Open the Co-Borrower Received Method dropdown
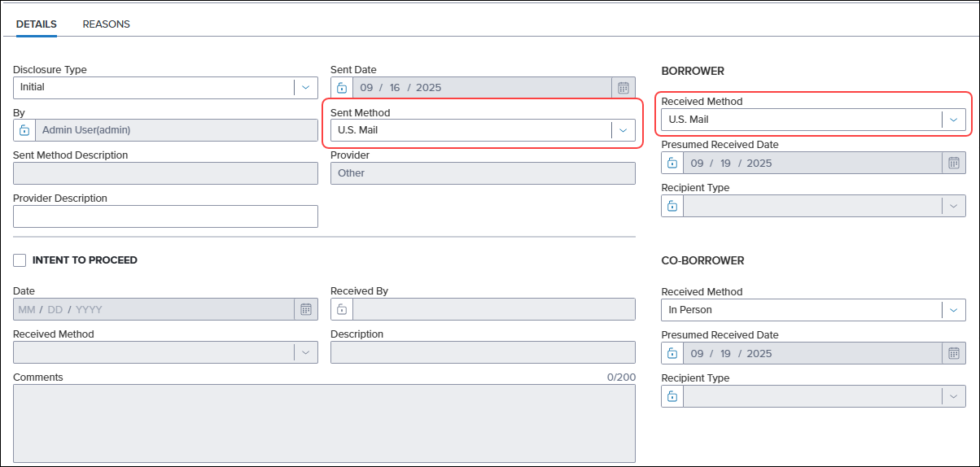Image resolution: width=980 pixels, height=467 pixels. click(x=953, y=310)
